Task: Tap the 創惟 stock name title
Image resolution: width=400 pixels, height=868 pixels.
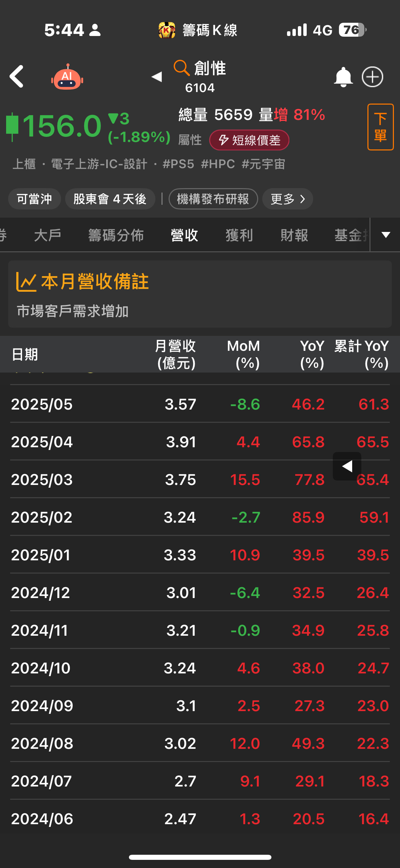Action: 210,68
